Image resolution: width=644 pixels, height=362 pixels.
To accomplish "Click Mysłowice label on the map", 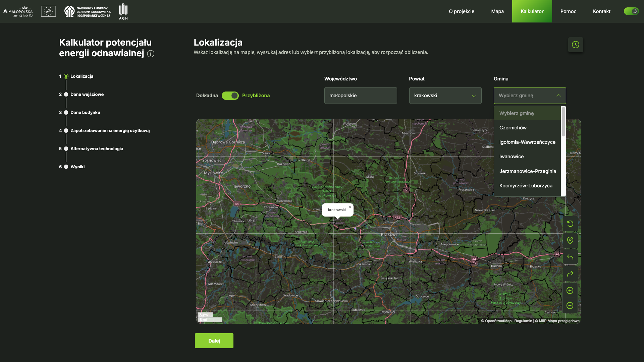I will point(213,173).
